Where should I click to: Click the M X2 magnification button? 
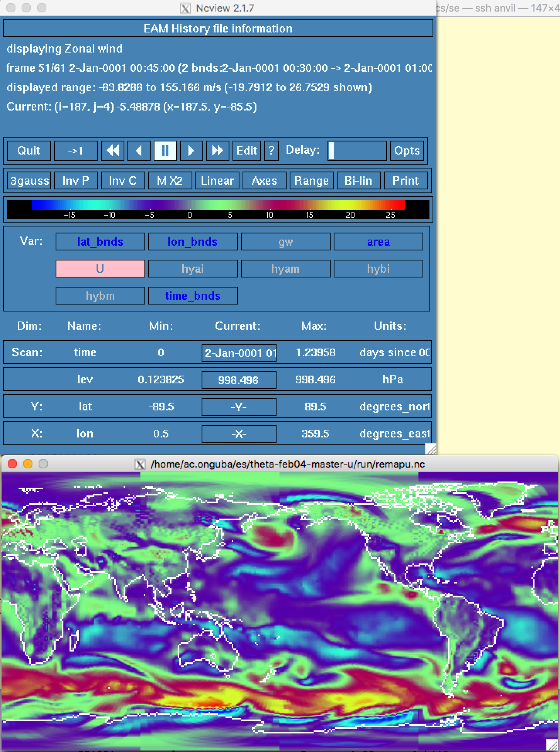[x=170, y=180]
